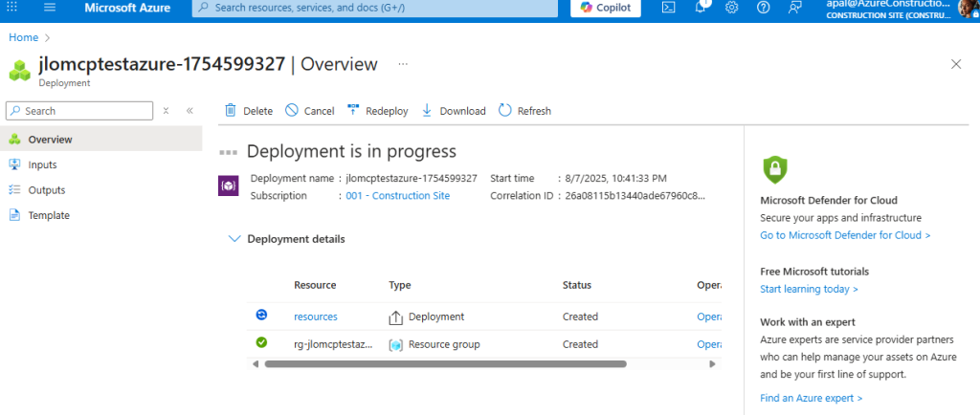
Task: Open the Azure portal waffle menu
Action: click(x=11, y=7)
